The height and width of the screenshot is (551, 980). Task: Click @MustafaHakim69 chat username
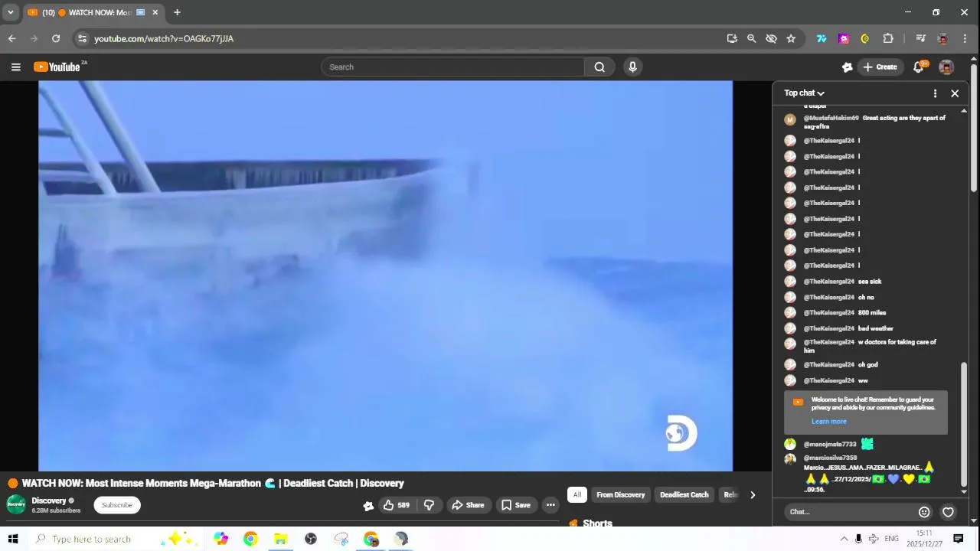(831, 119)
